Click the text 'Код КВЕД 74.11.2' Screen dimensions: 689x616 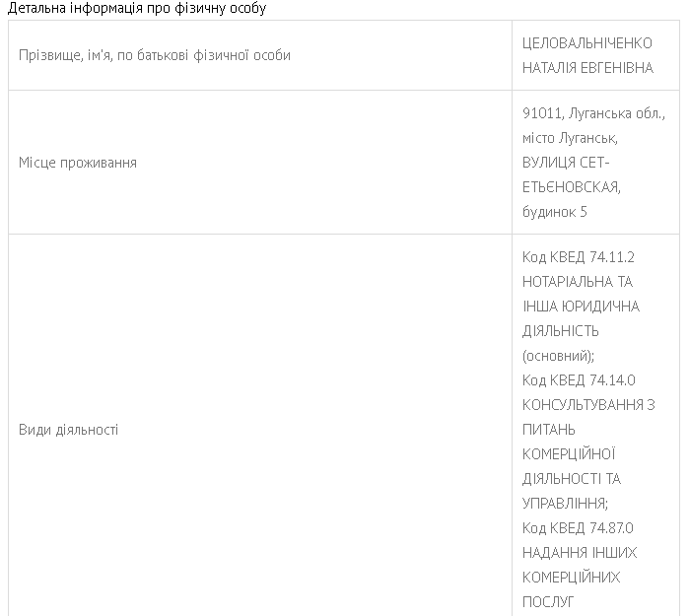[579, 257]
